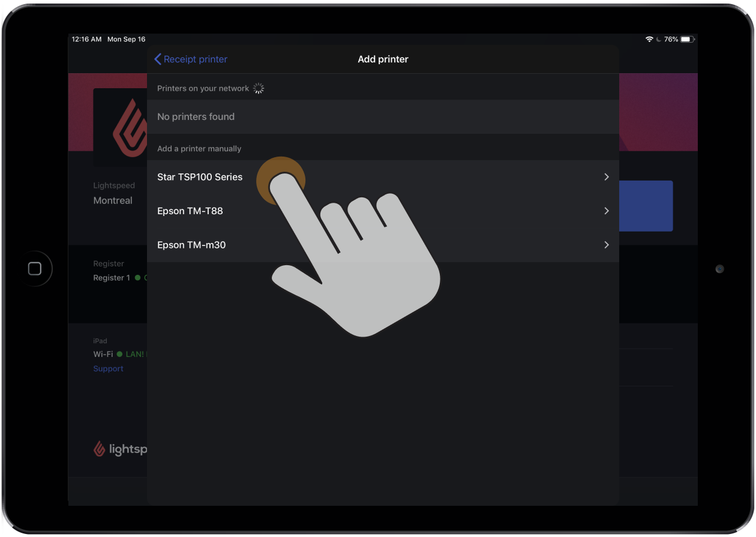Open chevron for Epson TM-T88

pyautogui.click(x=607, y=211)
